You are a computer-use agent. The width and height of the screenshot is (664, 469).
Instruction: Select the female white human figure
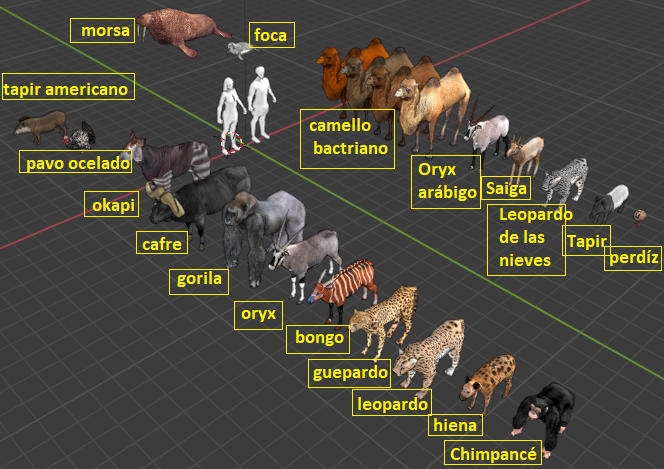[230, 111]
